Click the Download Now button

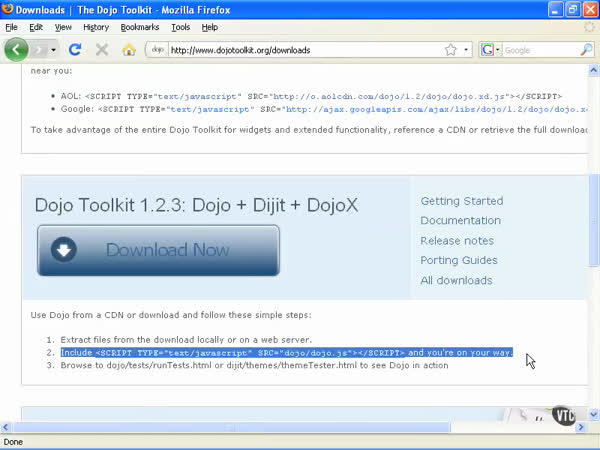click(x=158, y=250)
